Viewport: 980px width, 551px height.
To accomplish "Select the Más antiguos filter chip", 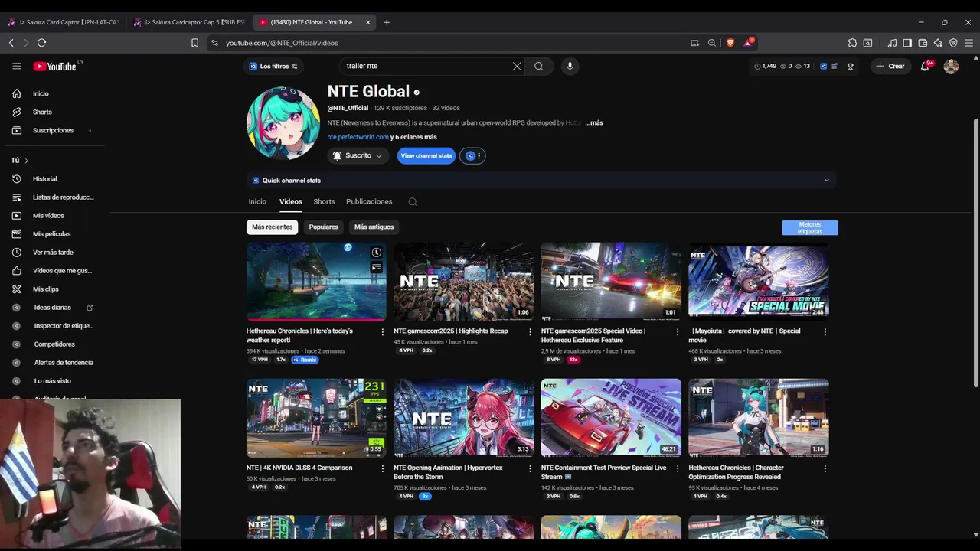I will click(x=374, y=227).
